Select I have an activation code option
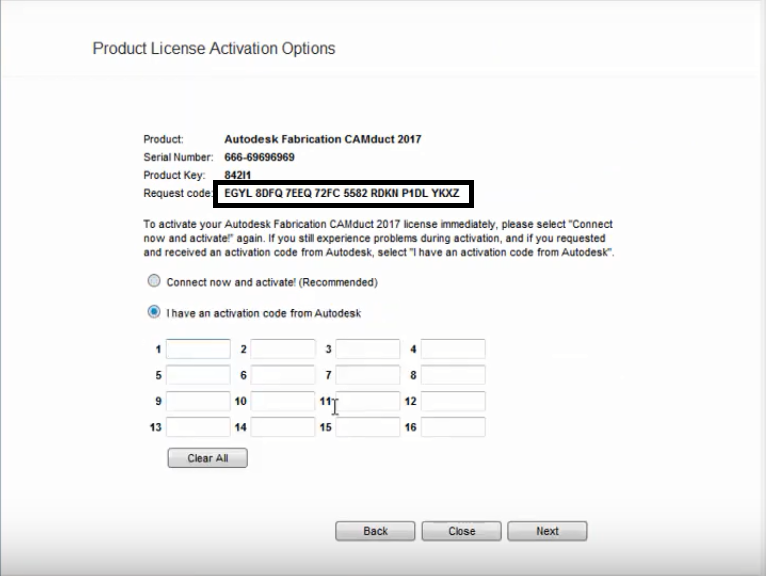 (x=154, y=312)
